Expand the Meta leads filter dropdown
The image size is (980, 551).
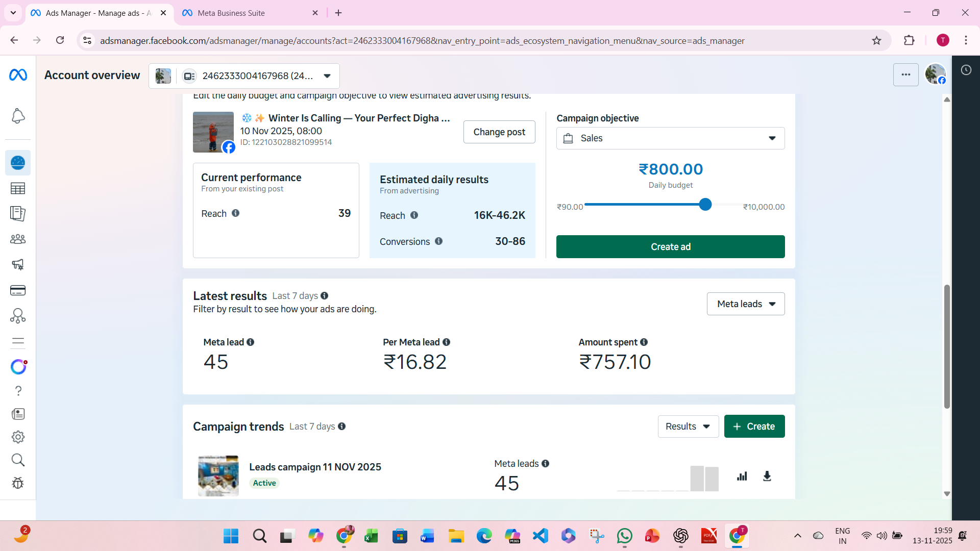tap(746, 304)
